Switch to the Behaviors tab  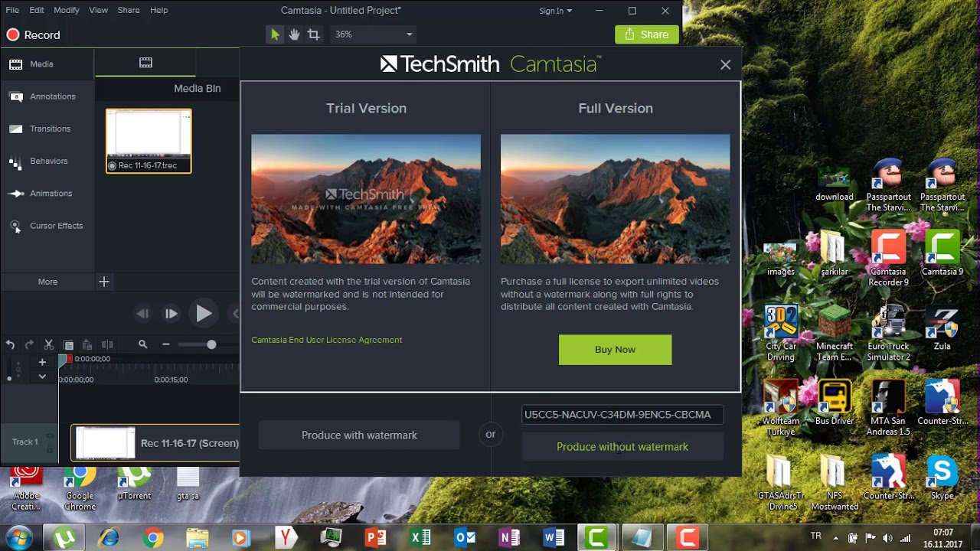coord(47,161)
